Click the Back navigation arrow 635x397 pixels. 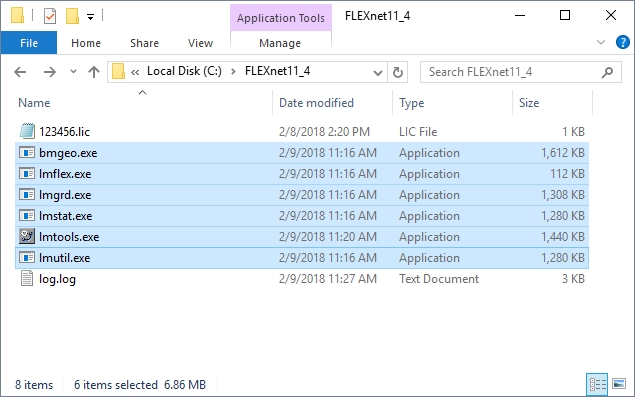(20, 72)
